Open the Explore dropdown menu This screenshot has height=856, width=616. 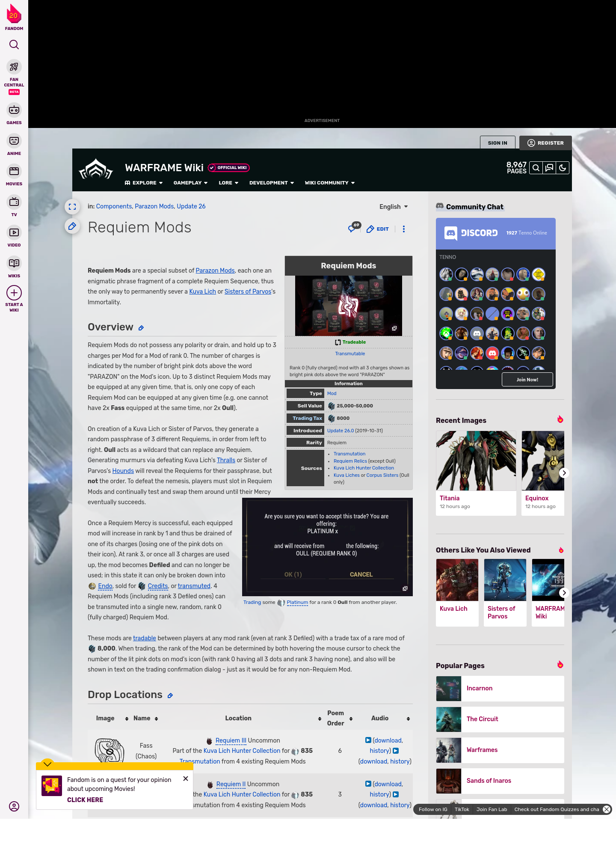tap(144, 183)
